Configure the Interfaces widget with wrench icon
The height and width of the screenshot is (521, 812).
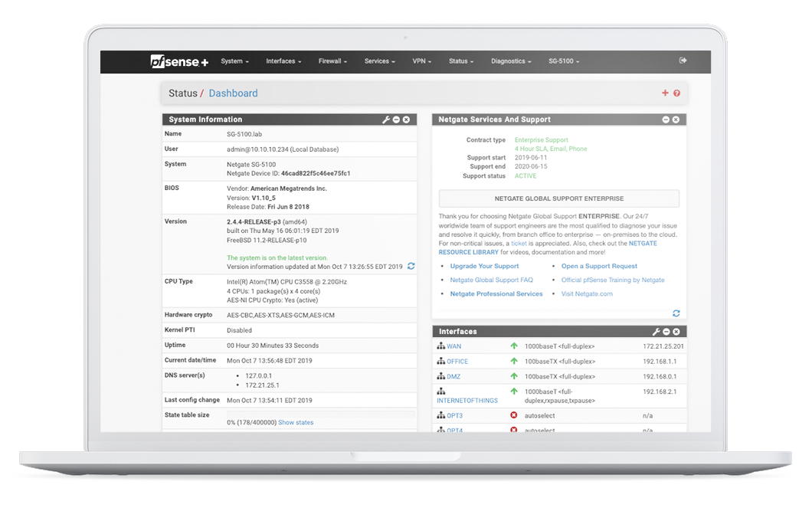(x=656, y=332)
